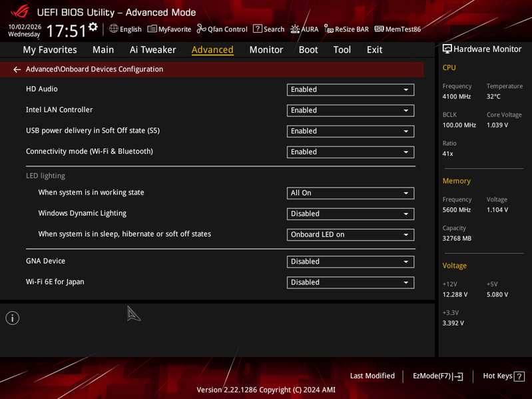
Task: Switch to the Monitor tab
Action: (266, 50)
